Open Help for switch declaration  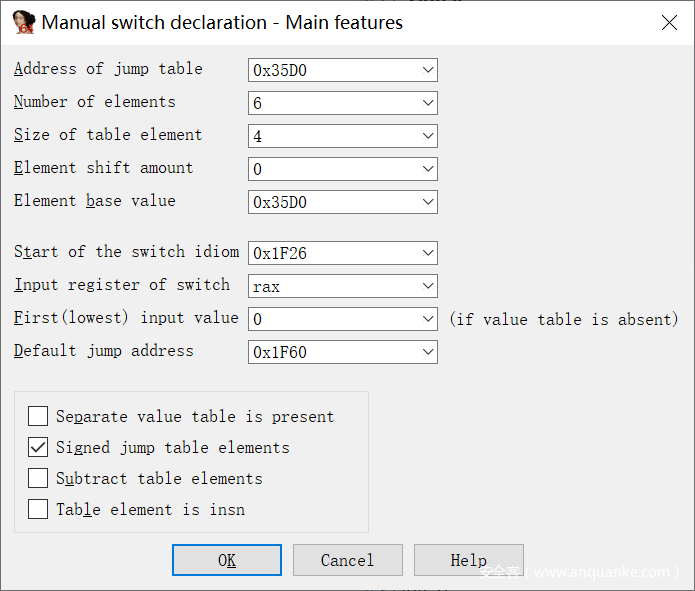[x=468, y=560]
